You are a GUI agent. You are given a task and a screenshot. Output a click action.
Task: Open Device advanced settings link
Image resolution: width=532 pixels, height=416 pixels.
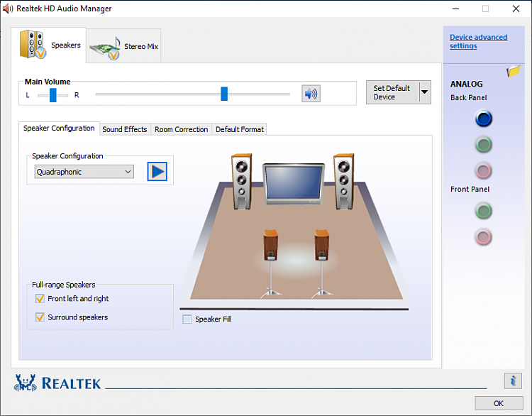[478, 41]
